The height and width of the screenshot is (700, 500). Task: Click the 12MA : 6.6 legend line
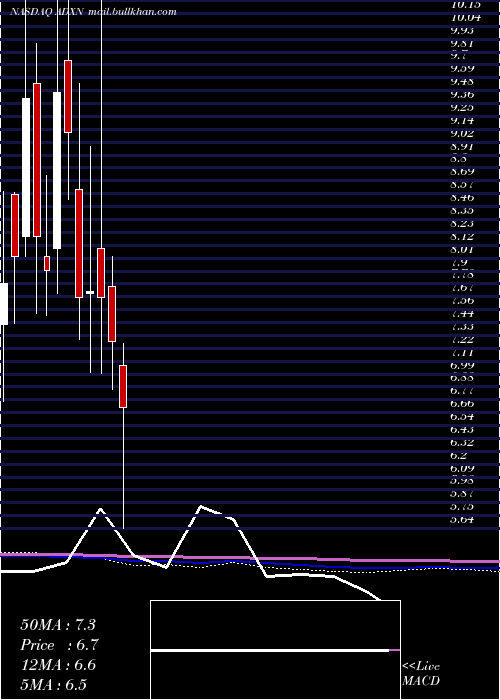tap(58, 665)
